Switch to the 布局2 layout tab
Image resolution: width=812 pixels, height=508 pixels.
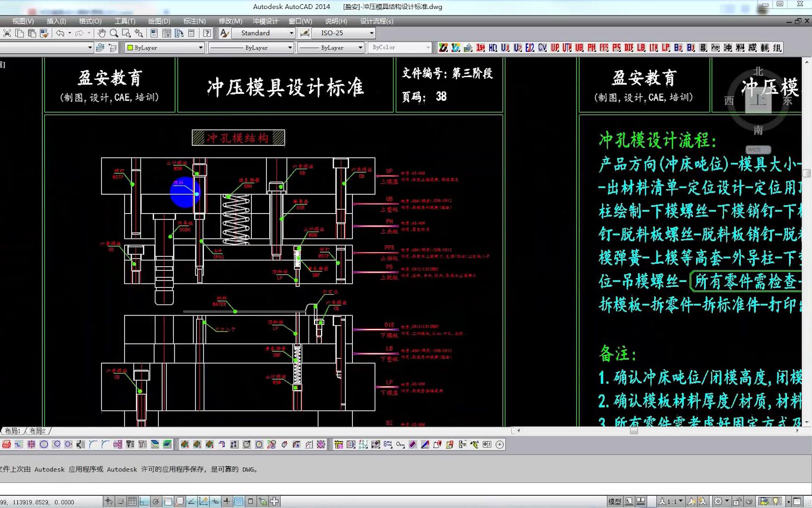(x=38, y=431)
